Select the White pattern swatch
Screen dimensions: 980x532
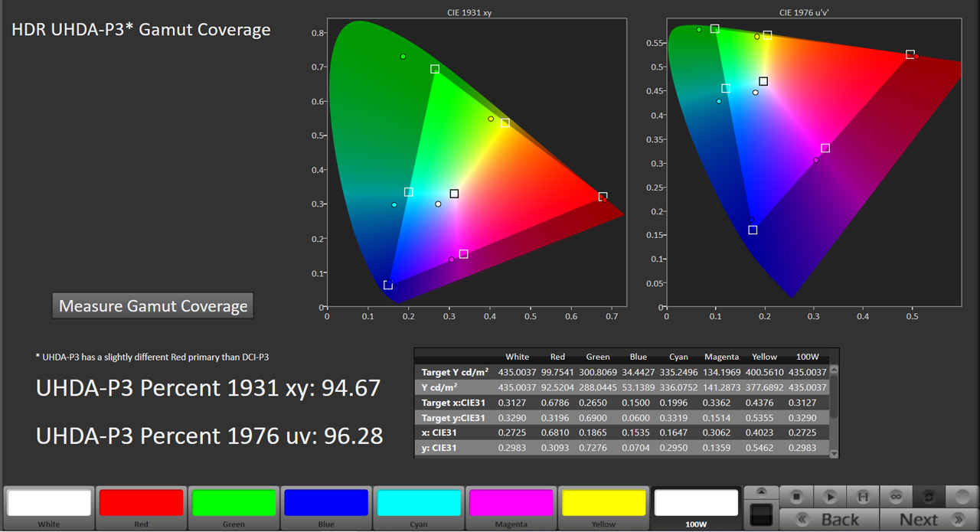coord(49,508)
